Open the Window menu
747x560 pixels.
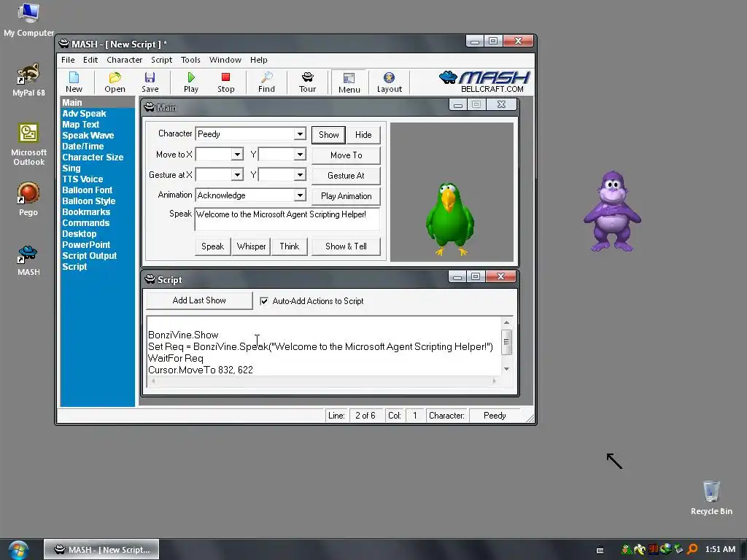tap(225, 60)
